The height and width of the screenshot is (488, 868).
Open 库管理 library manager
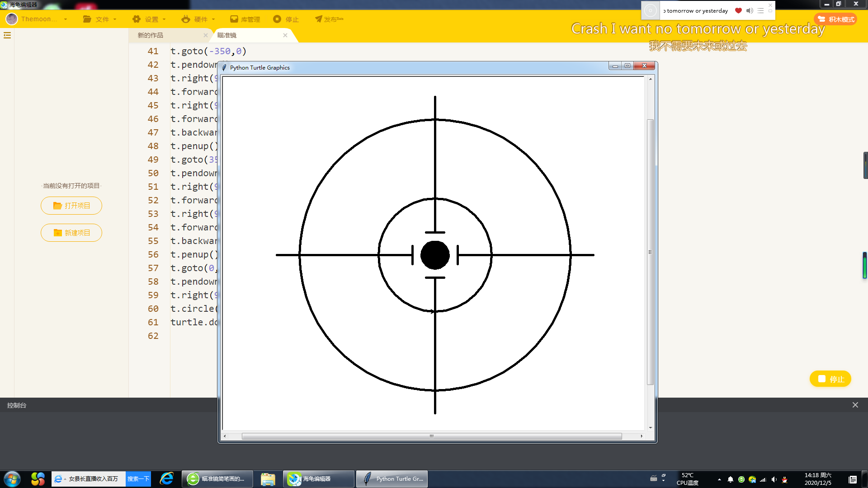[x=245, y=19]
